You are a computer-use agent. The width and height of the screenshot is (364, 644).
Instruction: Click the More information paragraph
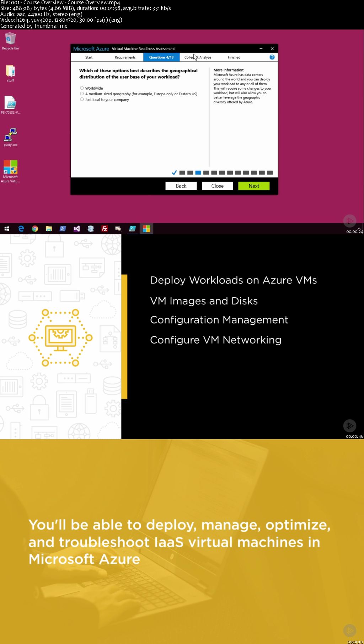tap(242, 88)
